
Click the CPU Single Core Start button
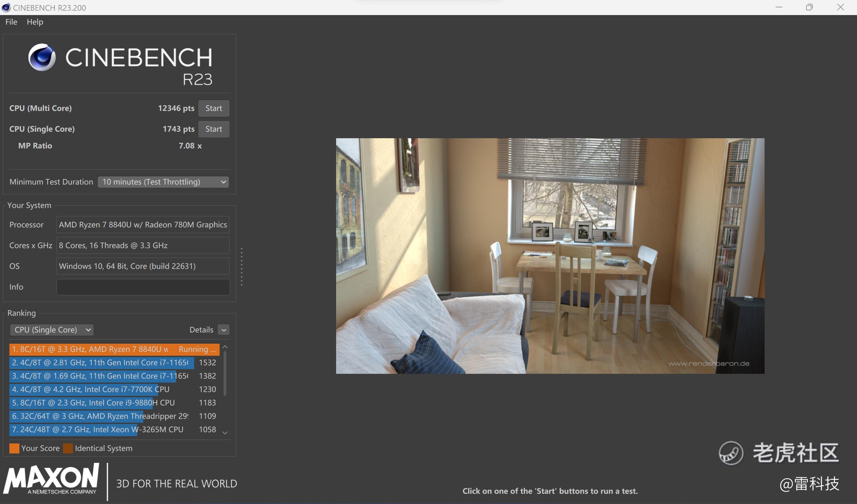[213, 129]
